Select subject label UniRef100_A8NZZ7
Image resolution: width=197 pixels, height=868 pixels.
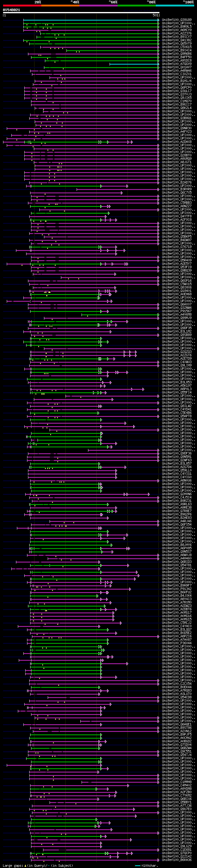pyautogui.click(x=176, y=206)
